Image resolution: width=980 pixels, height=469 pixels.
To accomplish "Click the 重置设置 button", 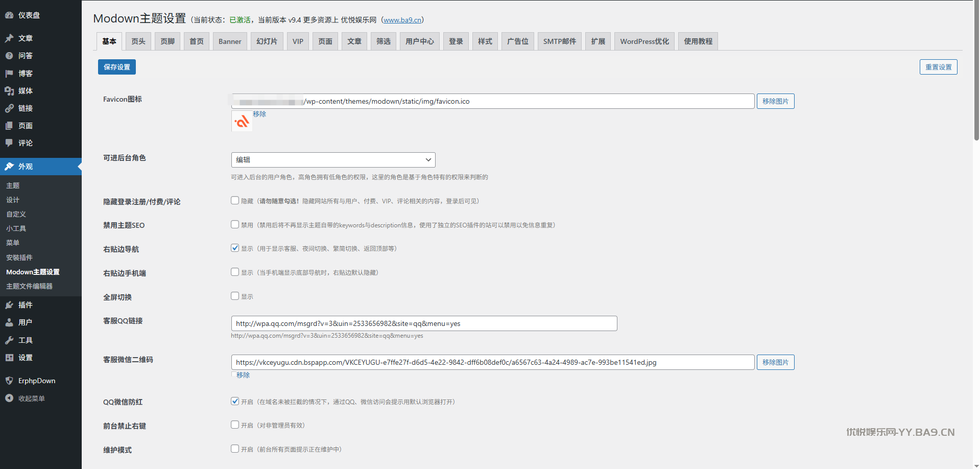I will [x=938, y=67].
